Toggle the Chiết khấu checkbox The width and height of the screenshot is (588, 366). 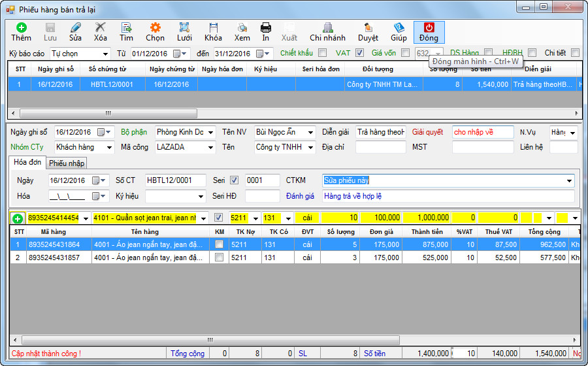coord(323,53)
